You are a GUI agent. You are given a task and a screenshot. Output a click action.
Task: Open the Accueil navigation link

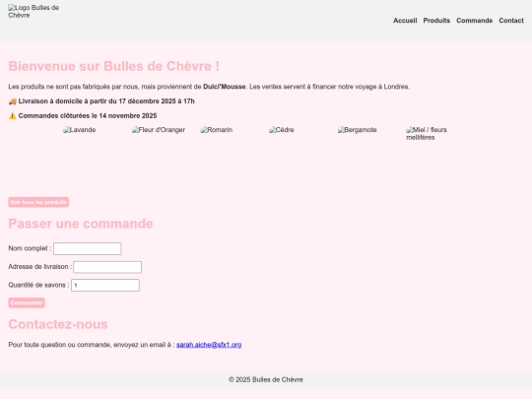405,21
